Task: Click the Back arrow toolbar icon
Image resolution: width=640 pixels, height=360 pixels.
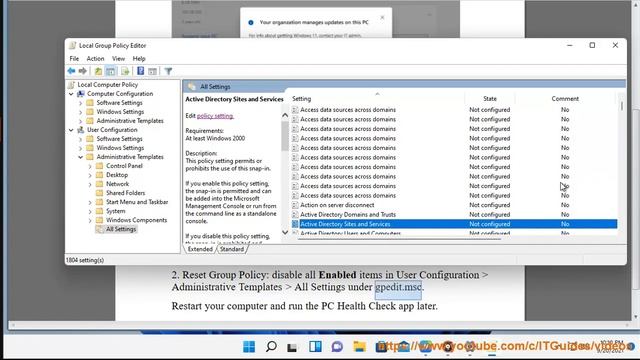Action: point(71,71)
